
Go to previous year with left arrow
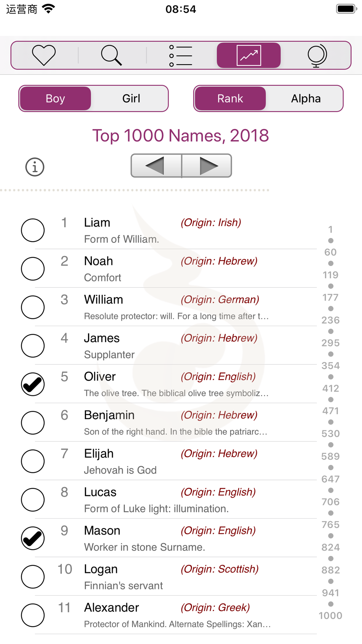(x=156, y=166)
